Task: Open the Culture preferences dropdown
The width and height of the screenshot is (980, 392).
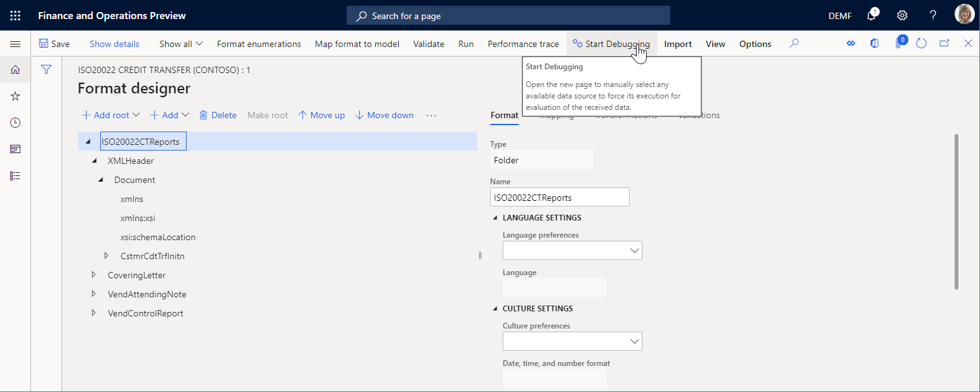Action: tap(634, 341)
